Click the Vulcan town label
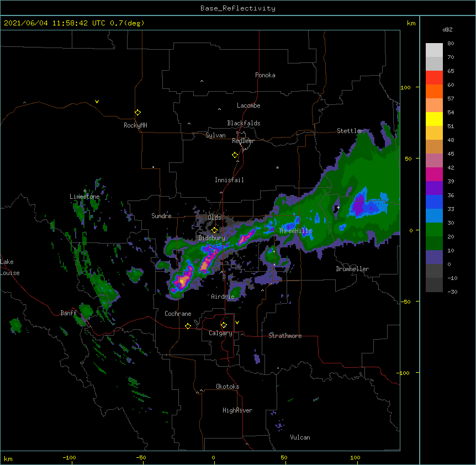This screenshot has width=476, height=465. pyautogui.click(x=300, y=437)
